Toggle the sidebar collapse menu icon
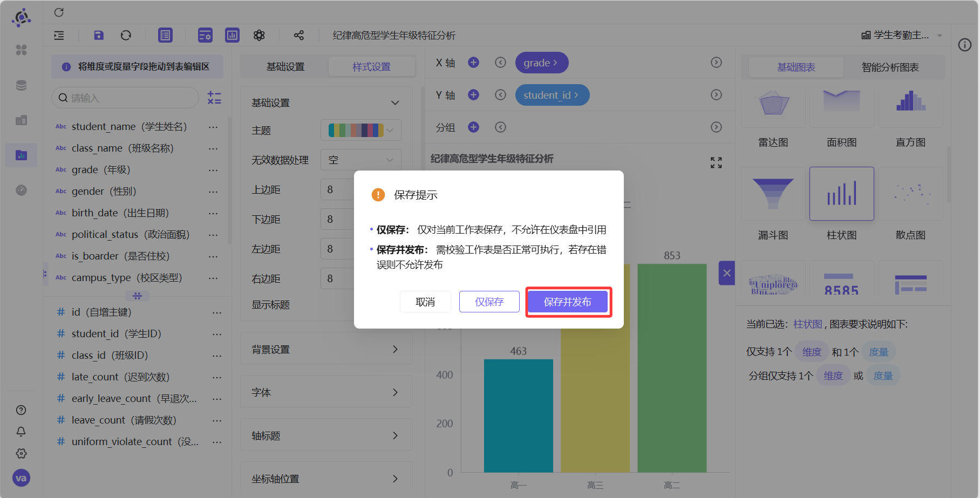The width and height of the screenshot is (980, 498). click(x=59, y=36)
